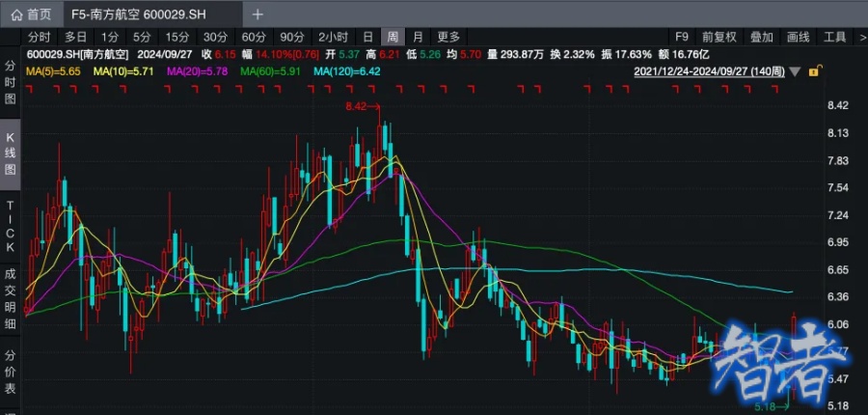Viewport: 868px width, 415px height.
Task: Click the 6.95 price axis label
Action: [x=837, y=242]
